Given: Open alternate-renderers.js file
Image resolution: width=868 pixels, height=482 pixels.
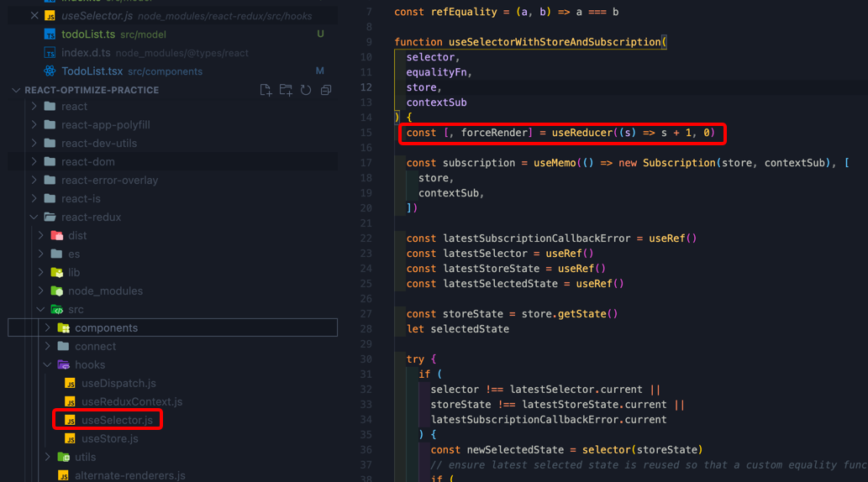Looking at the screenshot, I should coord(130,474).
